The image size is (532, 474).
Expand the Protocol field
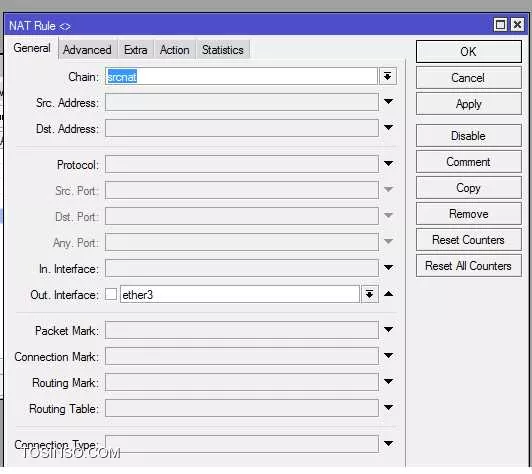[x=388, y=164]
